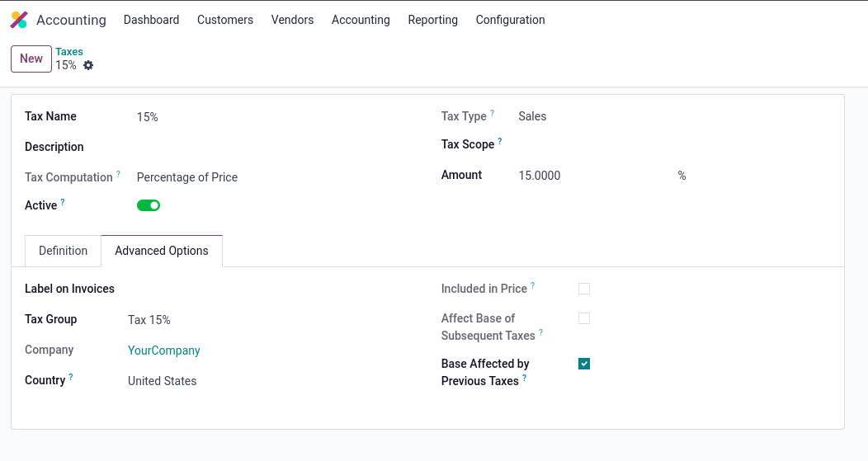Click the Tax Scope help question mark

click(500, 141)
